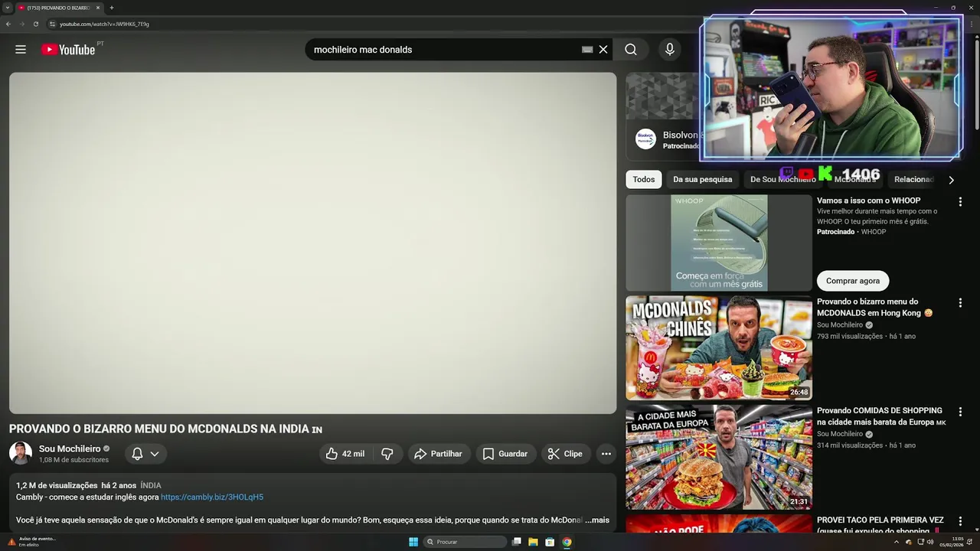Open File Explorer from taskbar

(x=533, y=542)
